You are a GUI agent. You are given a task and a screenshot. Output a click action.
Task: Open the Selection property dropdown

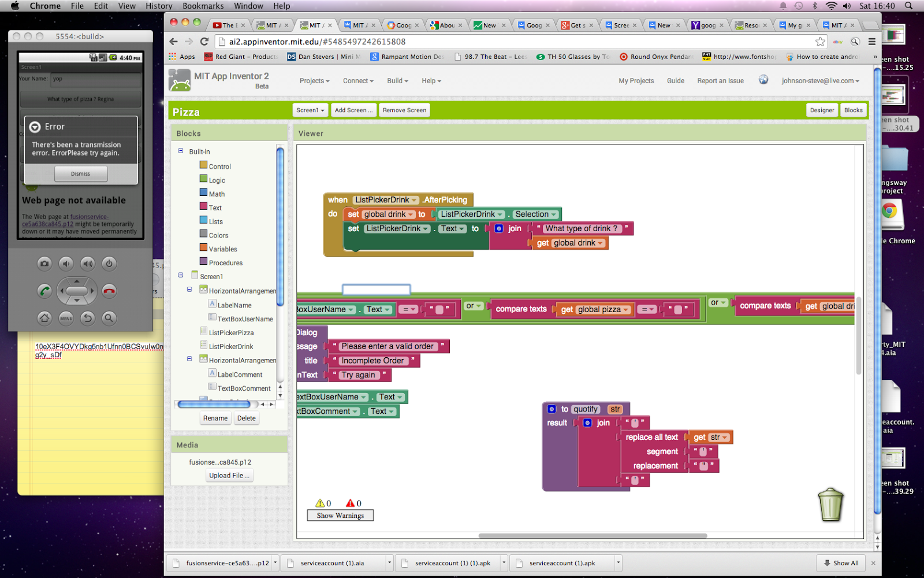pos(536,214)
